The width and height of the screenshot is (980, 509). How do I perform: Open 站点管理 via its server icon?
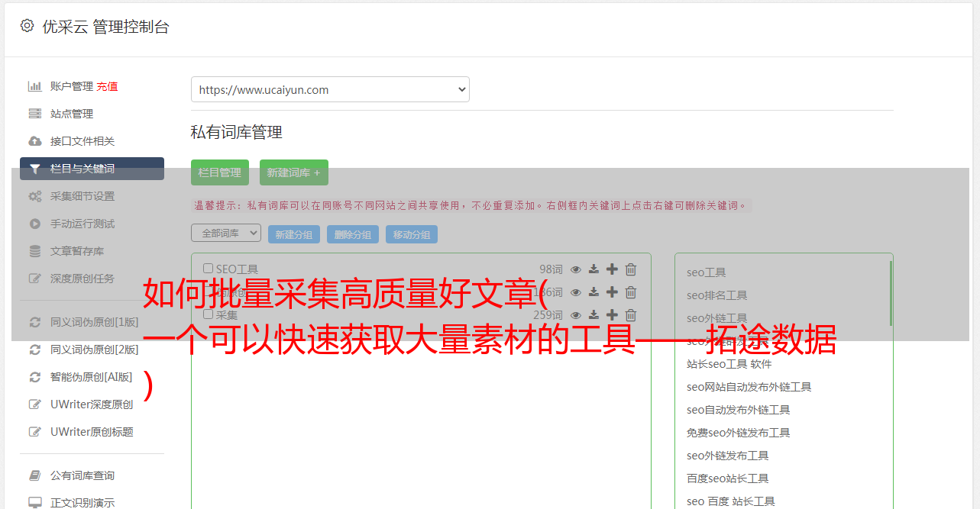(35, 114)
